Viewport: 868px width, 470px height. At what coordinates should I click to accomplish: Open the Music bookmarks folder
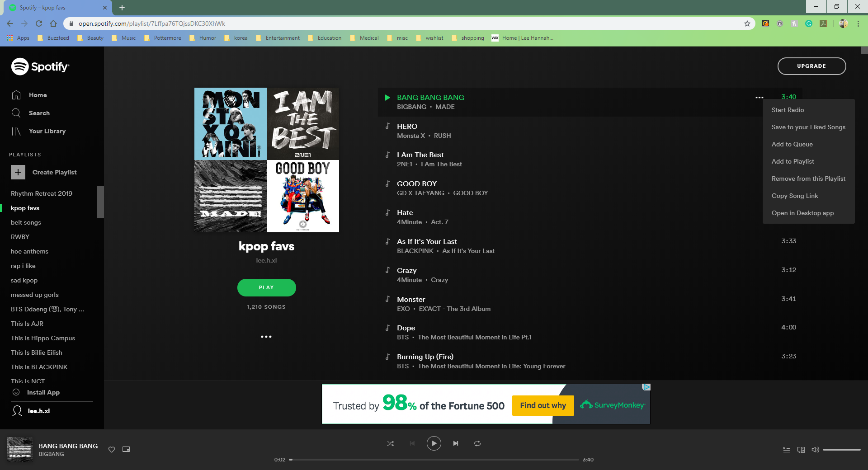pos(124,38)
